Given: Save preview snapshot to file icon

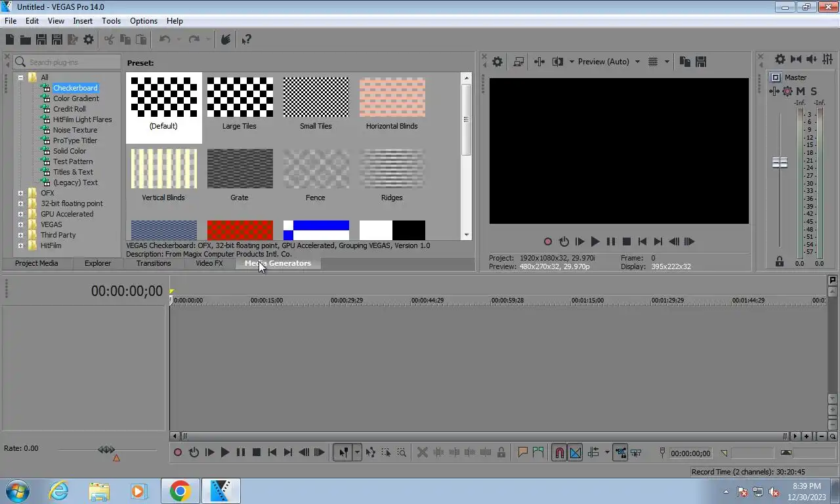Looking at the screenshot, I should point(701,62).
